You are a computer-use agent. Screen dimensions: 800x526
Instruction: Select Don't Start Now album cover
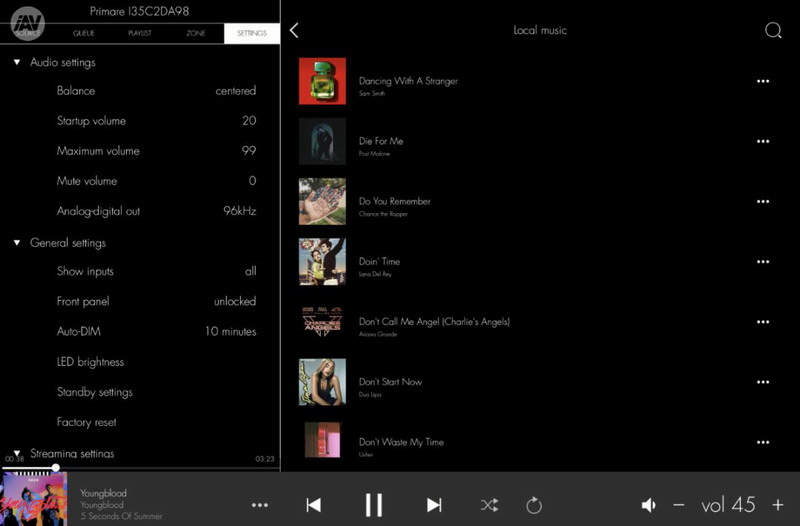322,382
